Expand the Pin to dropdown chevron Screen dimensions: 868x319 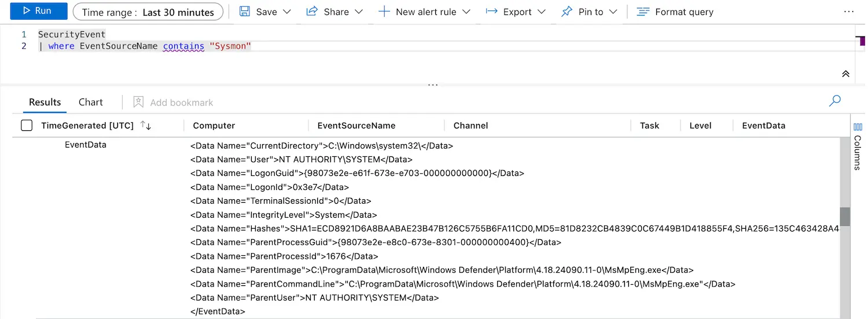click(613, 12)
